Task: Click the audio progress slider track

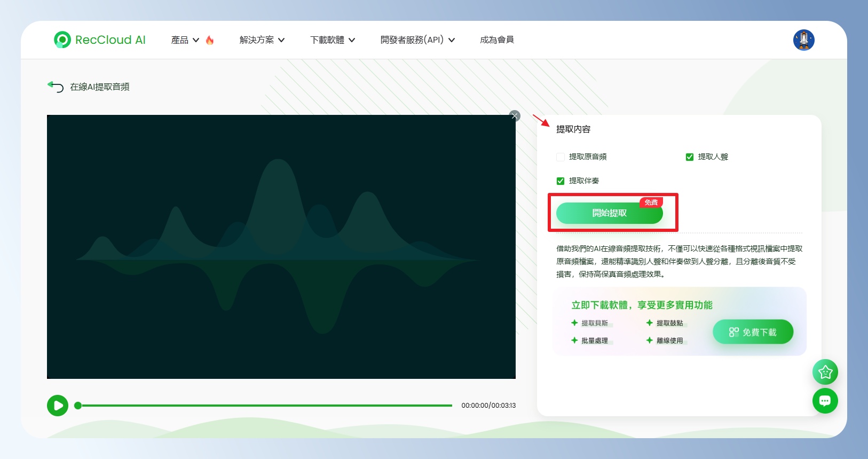Action: click(x=267, y=406)
